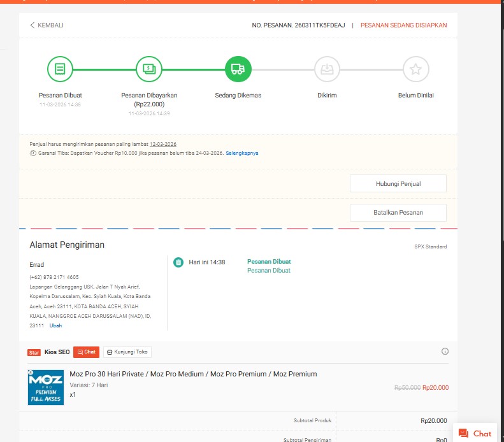Click the underlined 12-03-2026 shipping deadline

point(163,144)
